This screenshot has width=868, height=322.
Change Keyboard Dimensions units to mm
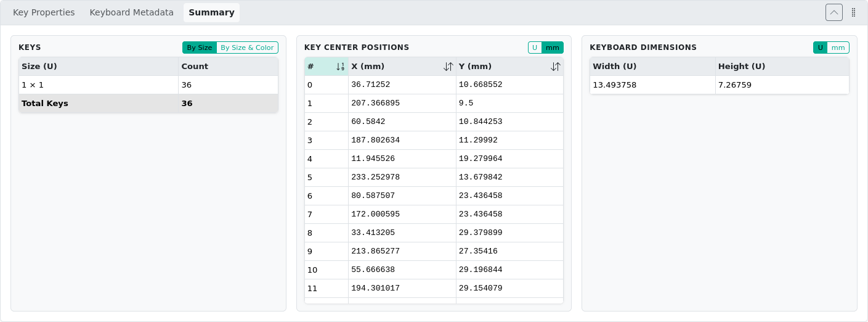tap(838, 47)
